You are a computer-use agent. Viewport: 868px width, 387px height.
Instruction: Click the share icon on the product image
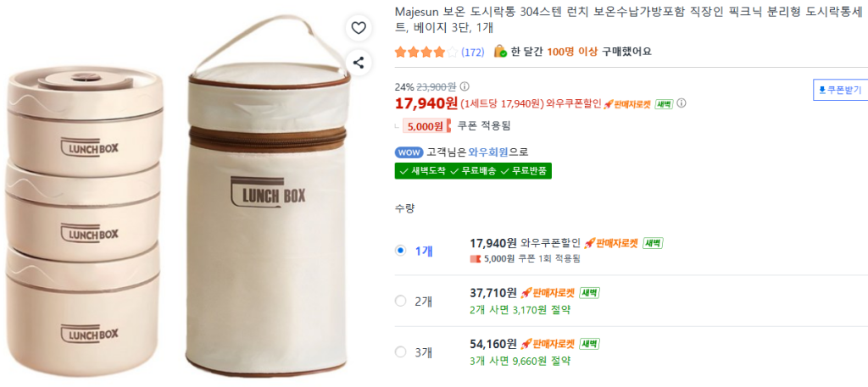[x=359, y=62]
